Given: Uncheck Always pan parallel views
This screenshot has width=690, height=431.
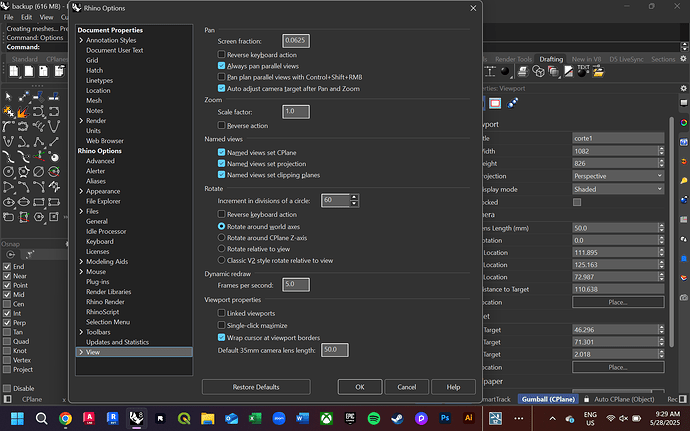Looking at the screenshot, I should (221, 66).
